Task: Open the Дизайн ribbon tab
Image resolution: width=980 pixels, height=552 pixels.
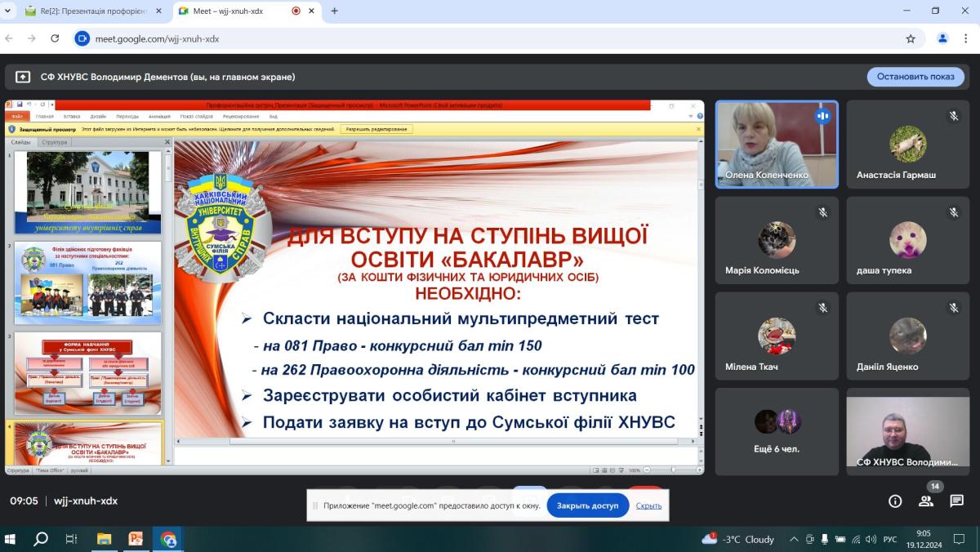Action: (98, 116)
